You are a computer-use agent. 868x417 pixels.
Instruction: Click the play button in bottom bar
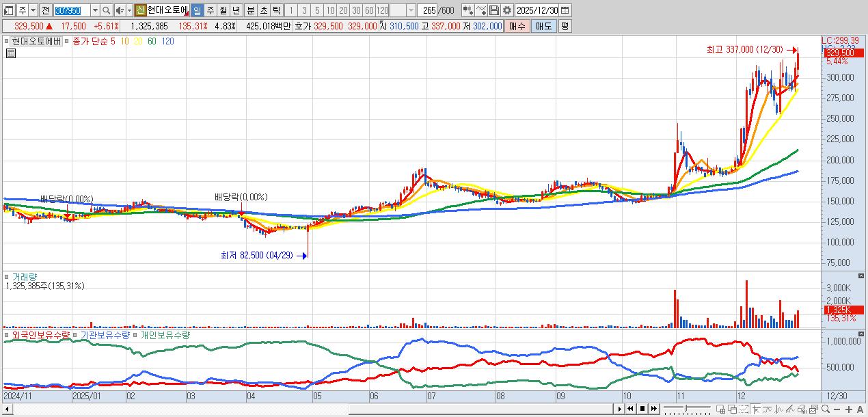coord(620,409)
